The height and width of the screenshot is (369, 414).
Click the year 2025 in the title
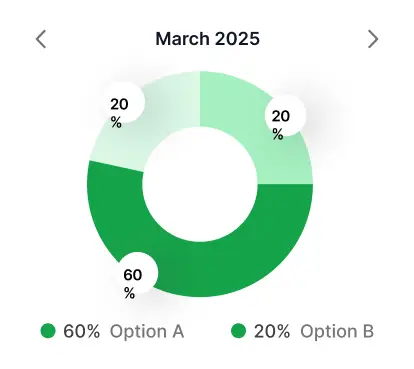pyautogui.click(x=237, y=39)
